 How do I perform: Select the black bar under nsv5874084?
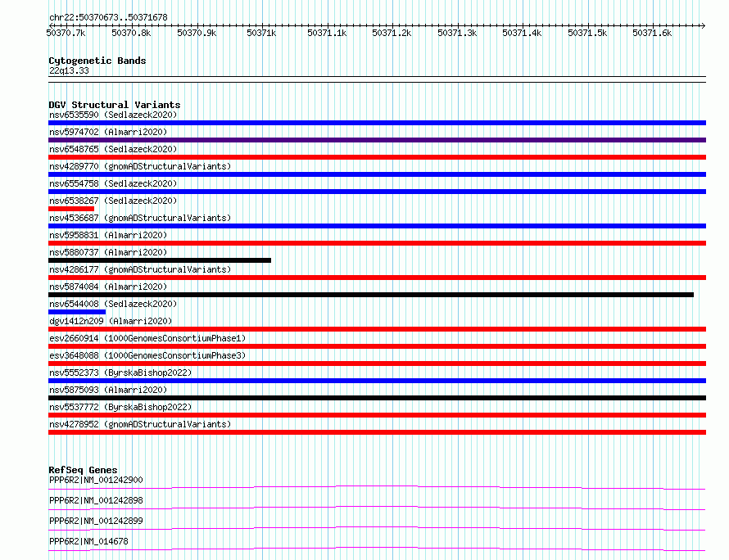pos(371,295)
